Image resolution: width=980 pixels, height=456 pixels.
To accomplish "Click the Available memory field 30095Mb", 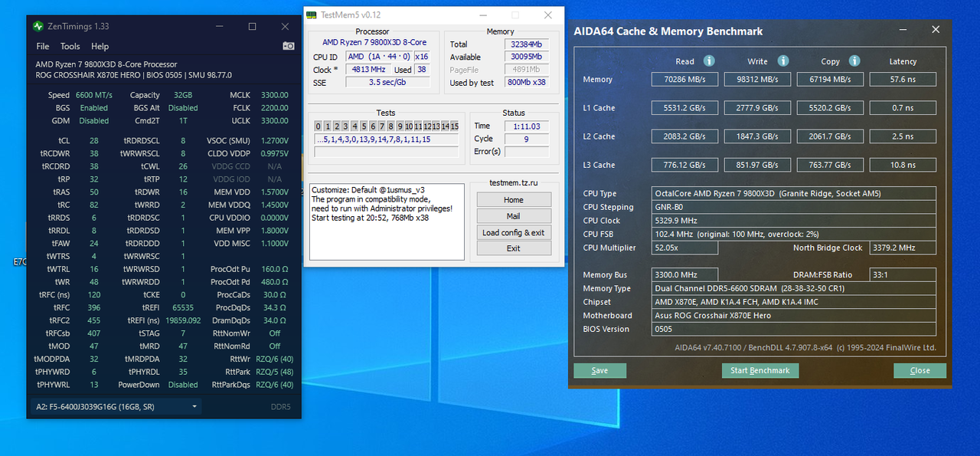I will 526,57.
